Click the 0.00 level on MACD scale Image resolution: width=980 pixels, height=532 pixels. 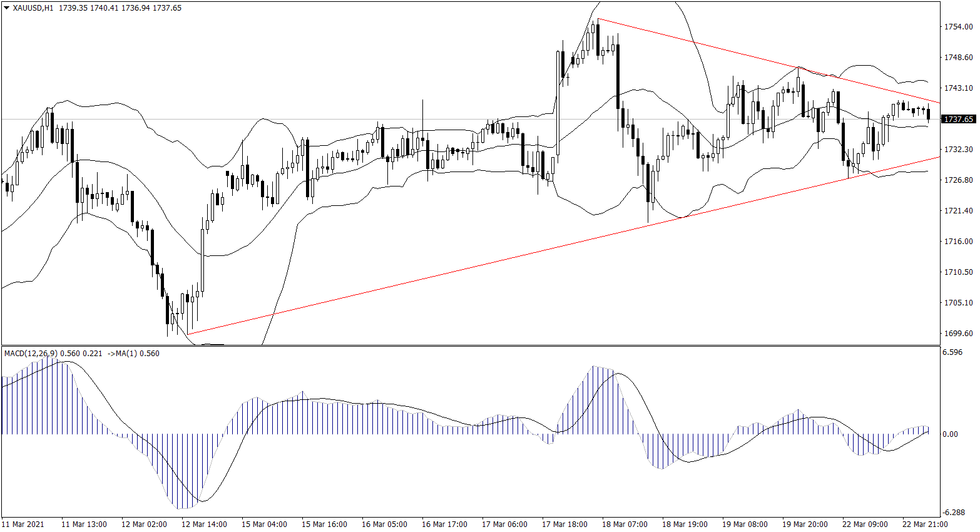(950, 434)
